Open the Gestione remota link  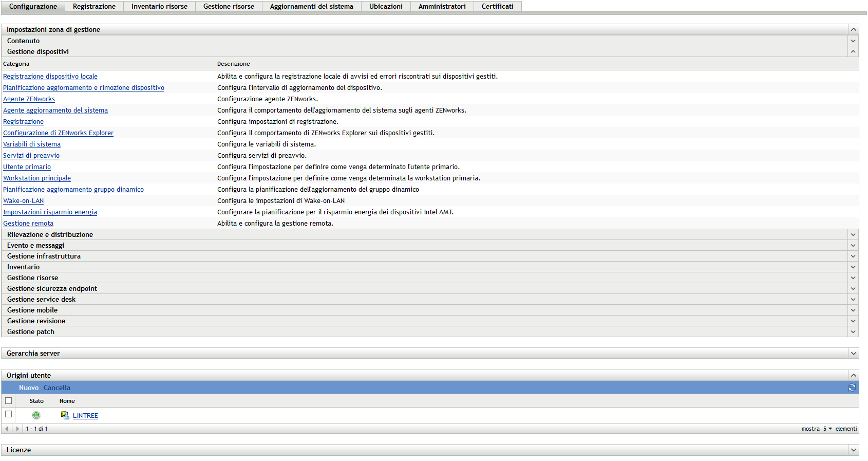point(28,224)
